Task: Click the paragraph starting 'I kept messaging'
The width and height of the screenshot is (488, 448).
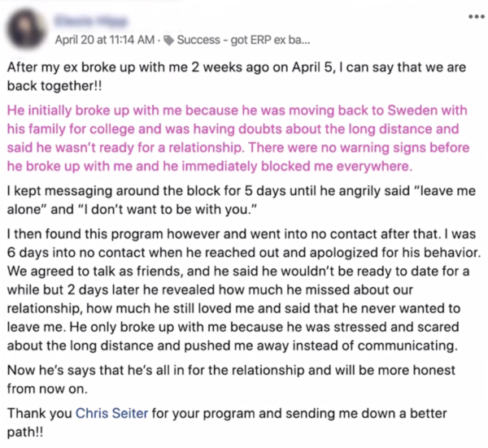Action: tap(242, 200)
